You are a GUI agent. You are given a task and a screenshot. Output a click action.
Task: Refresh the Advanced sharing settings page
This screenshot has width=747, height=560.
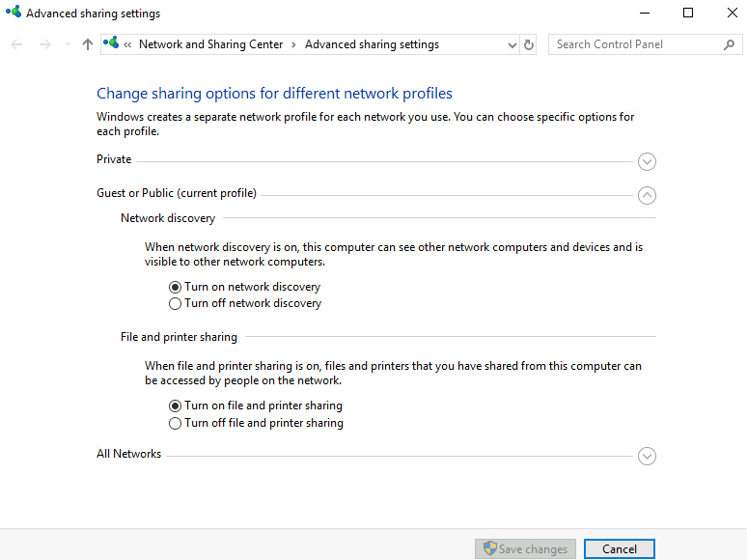click(529, 44)
